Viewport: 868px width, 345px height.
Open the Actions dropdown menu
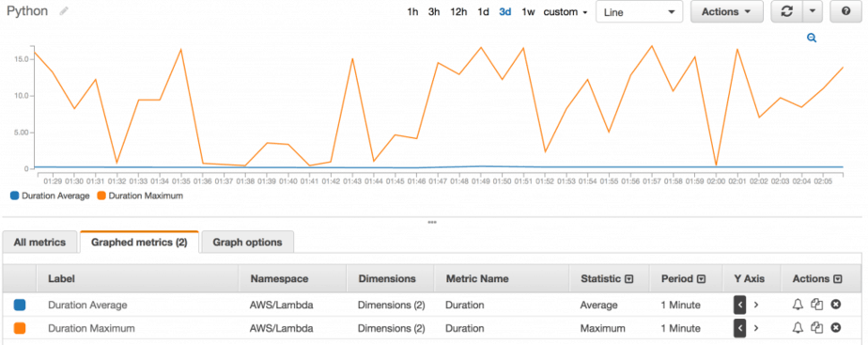(x=727, y=11)
